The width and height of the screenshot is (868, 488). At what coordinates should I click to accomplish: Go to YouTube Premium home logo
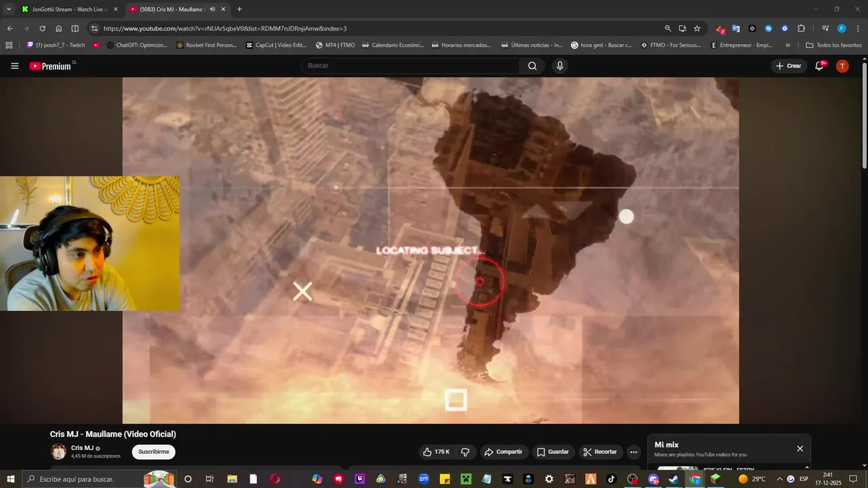[x=52, y=66]
